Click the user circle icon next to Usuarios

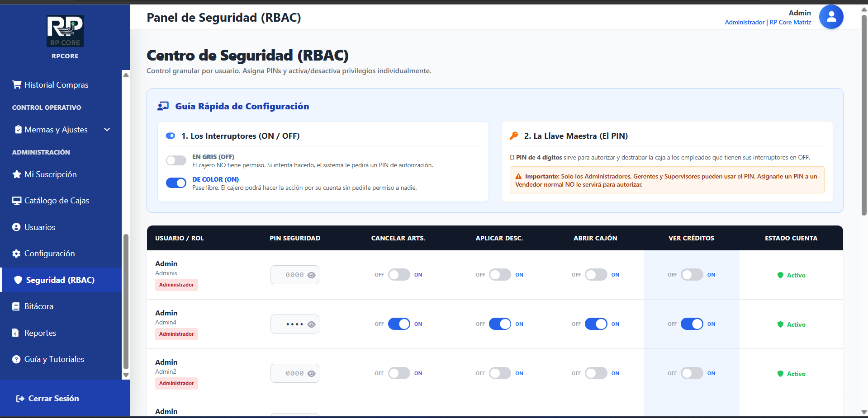16,227
